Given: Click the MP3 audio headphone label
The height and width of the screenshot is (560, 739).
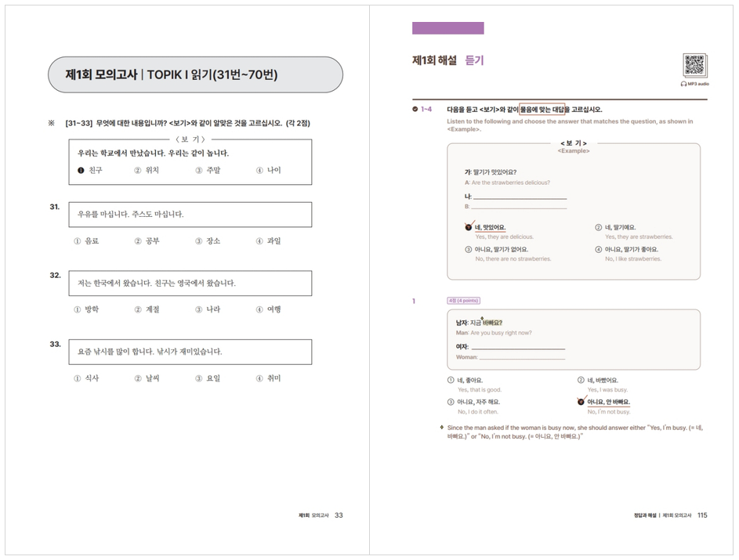Looking at the screenshot, I should tap(694, 84).
